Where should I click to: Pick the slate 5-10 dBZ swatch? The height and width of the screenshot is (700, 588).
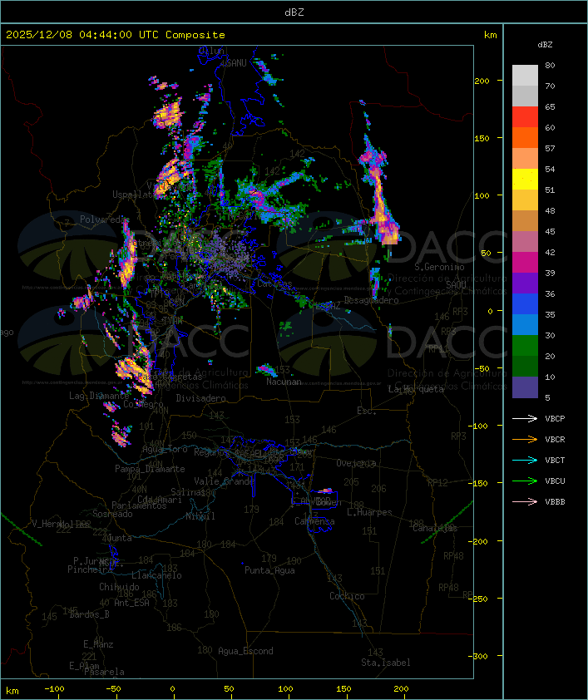[x=525, y=387]
